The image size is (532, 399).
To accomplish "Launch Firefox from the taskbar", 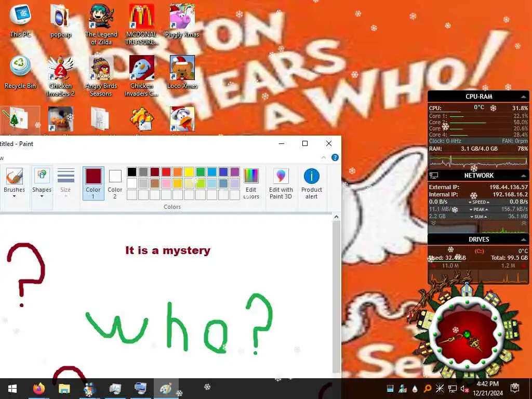I will coord(38,389).
